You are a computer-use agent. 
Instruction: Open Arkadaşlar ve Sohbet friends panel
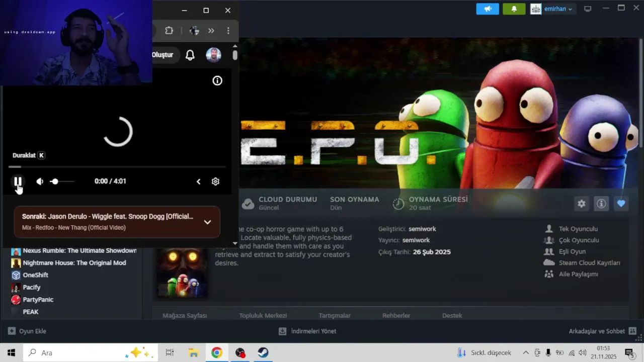603,331
